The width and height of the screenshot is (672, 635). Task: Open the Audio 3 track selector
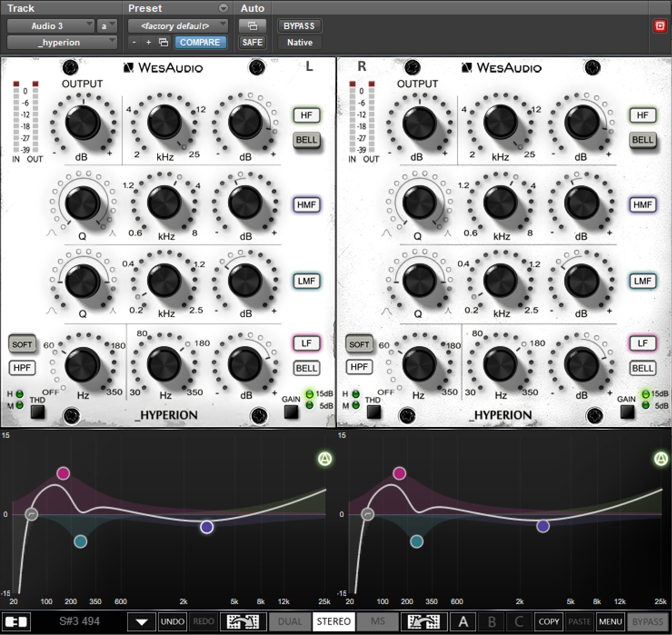coord(51,26)
